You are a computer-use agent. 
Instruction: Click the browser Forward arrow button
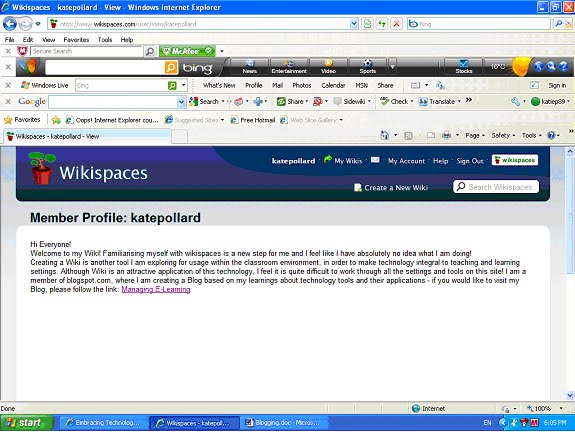[x=25, y=24]
